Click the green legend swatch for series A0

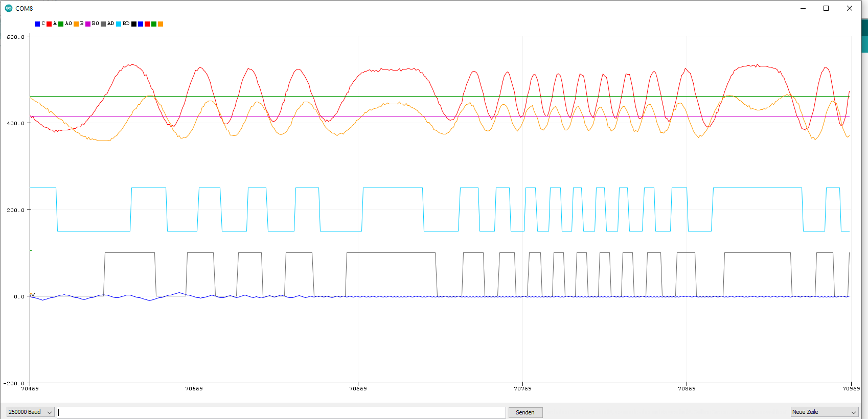pyautogui.click(x=61, y=24)
